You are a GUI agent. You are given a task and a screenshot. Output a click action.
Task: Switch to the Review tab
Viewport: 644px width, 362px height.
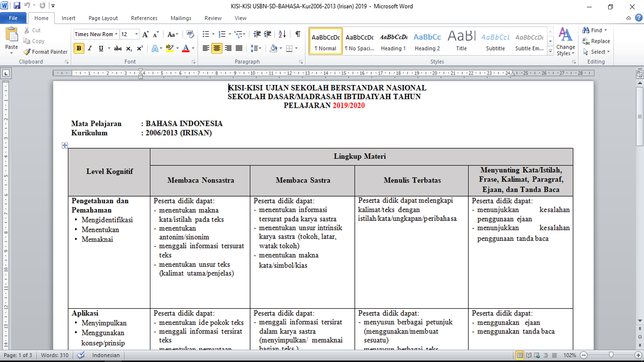[213, 18]
